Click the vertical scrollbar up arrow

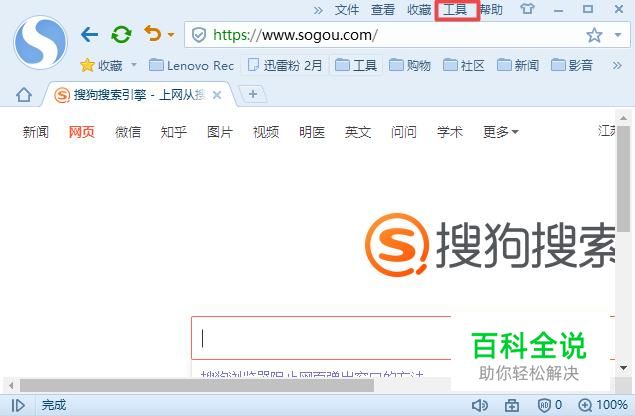pyautogui.click(x=623, y=118)
